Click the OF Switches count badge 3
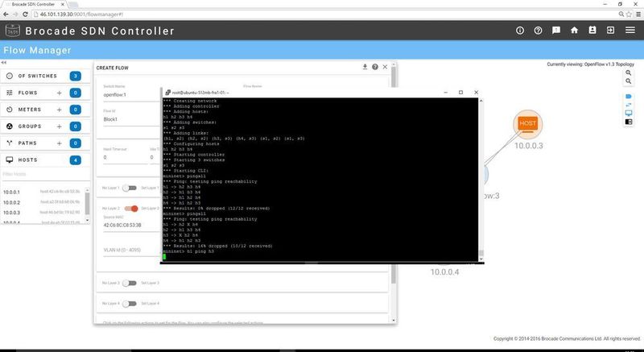644x352 pixels. click(x=75, y=76)
